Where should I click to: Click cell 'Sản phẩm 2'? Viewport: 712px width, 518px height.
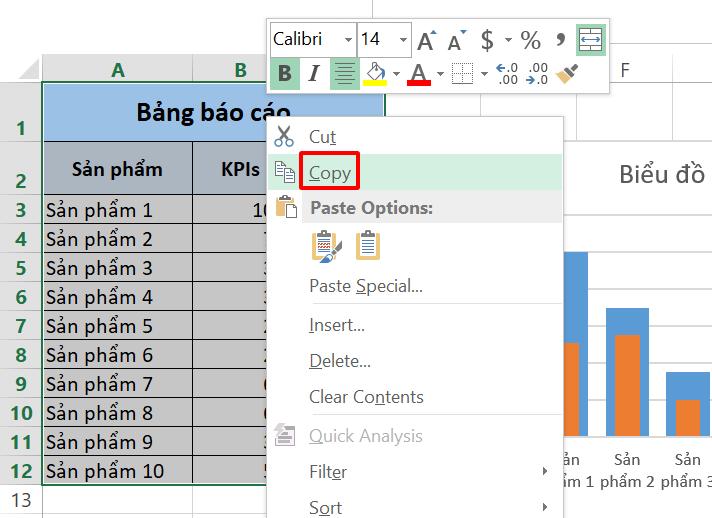117,239
